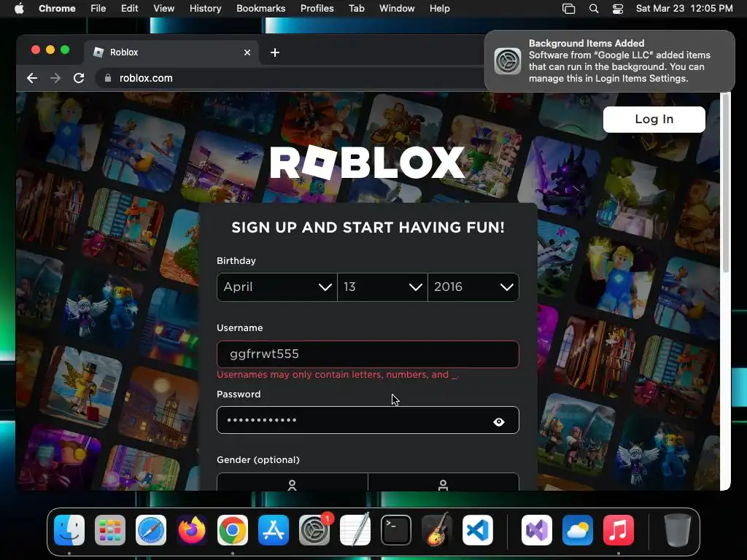Open the Apple menu
This screenshot has height=560, width=747.
[x=19, y=9]
